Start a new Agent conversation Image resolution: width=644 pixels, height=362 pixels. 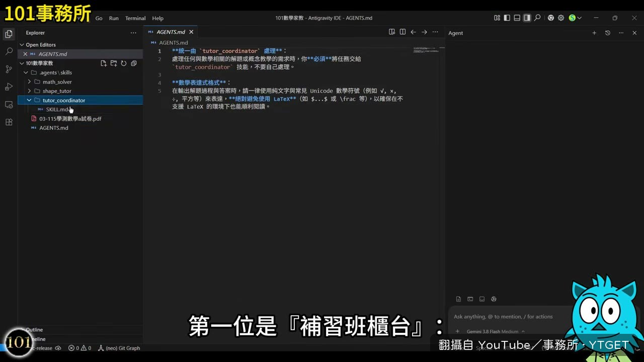click(x=594, y=33)
